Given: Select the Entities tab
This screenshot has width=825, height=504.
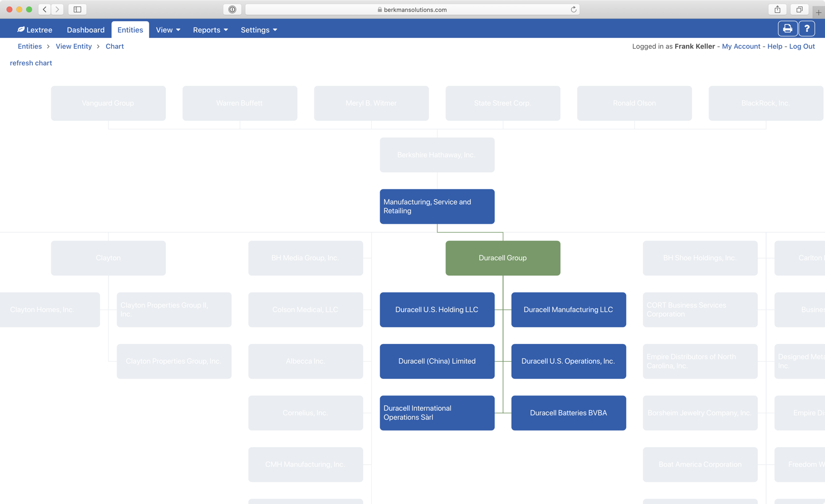Looking at the screenshot, I should point(130,30).
